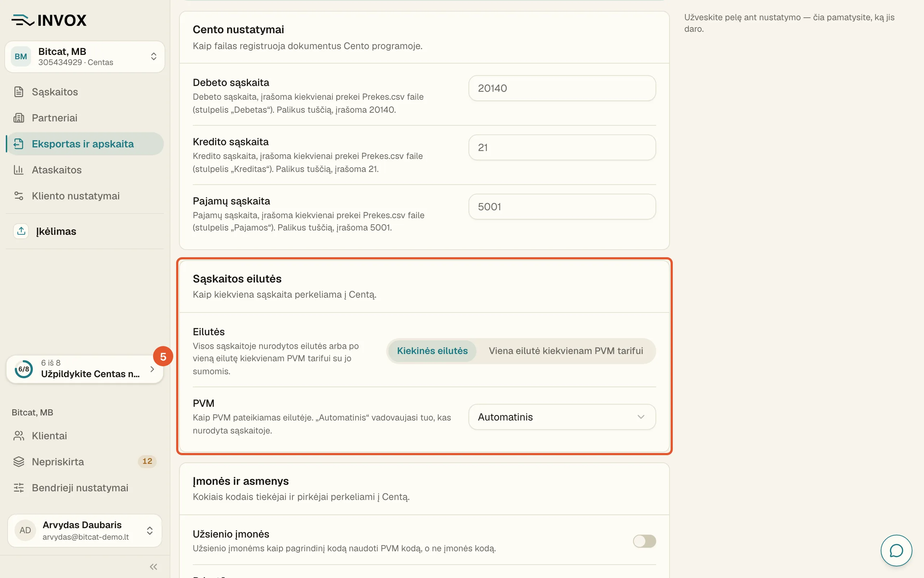Collapse the sidebar with double chevron

(x=153, y=566)
